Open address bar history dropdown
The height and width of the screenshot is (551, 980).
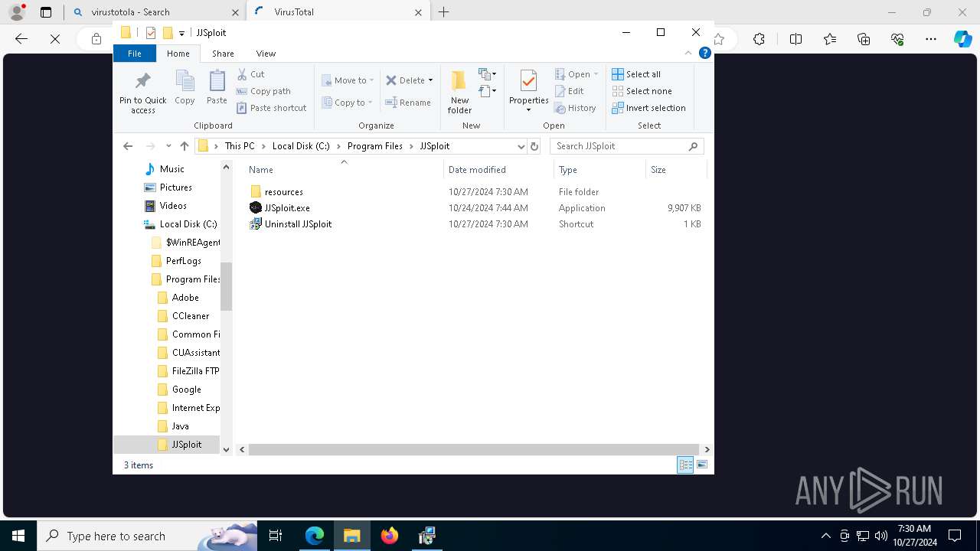(x=521, y=146)
